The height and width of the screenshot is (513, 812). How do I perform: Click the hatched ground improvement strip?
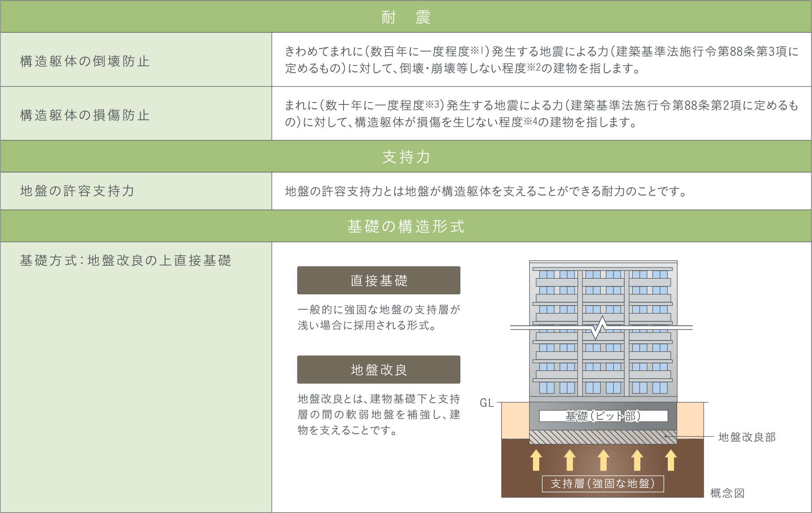pyautogui.click(x=603, y=437)
